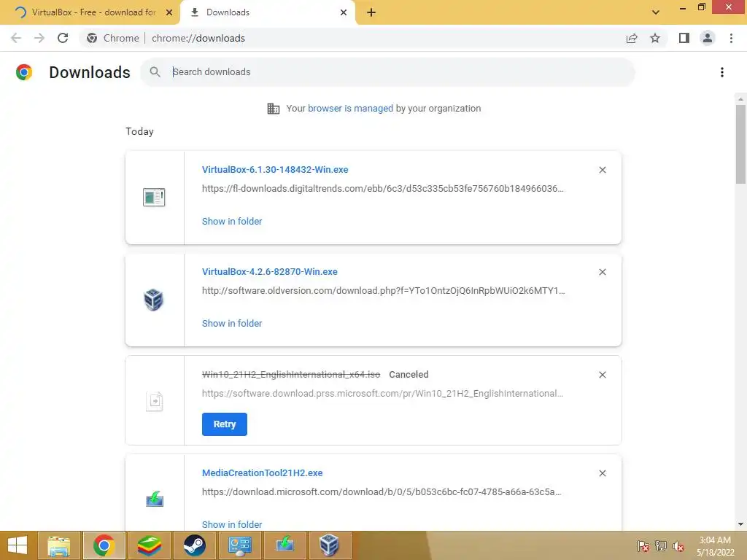Switch to the VirtualBox - Free download tab

(89, 12)
